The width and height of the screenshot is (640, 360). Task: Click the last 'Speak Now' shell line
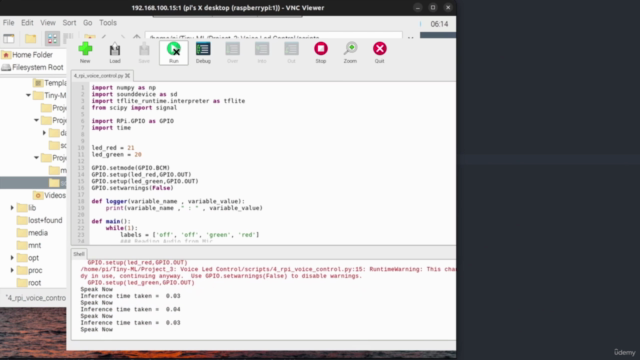(96, 329)
